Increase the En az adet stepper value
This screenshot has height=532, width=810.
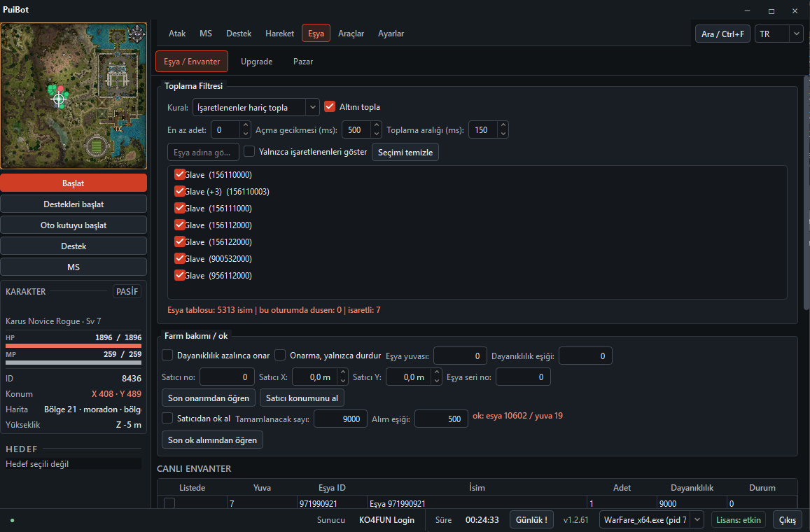[x=246, y=125]
